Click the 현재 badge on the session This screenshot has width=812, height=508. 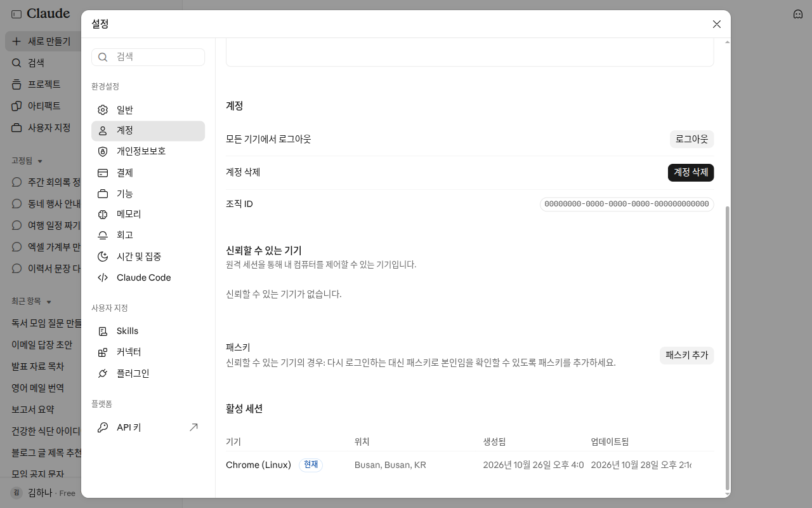(311, 465)
